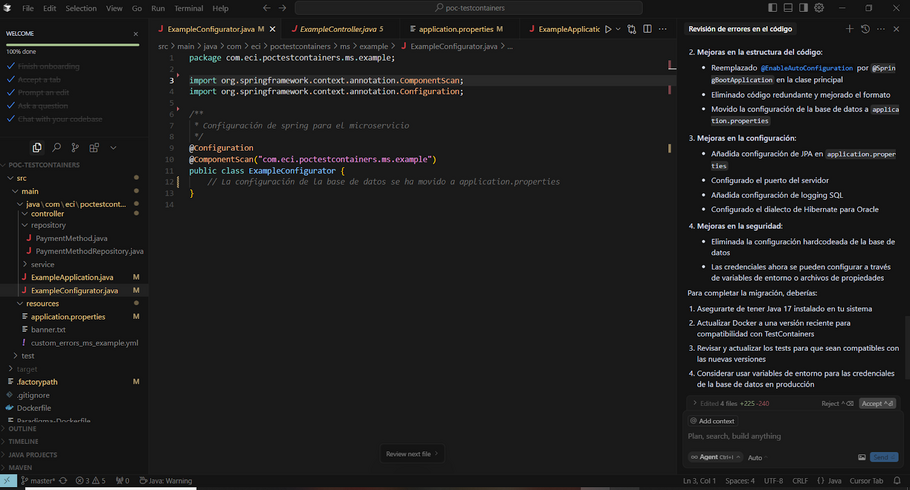Open master branch in status bar
The width and height of the screenshot is (910, 490).
[38, 481]
